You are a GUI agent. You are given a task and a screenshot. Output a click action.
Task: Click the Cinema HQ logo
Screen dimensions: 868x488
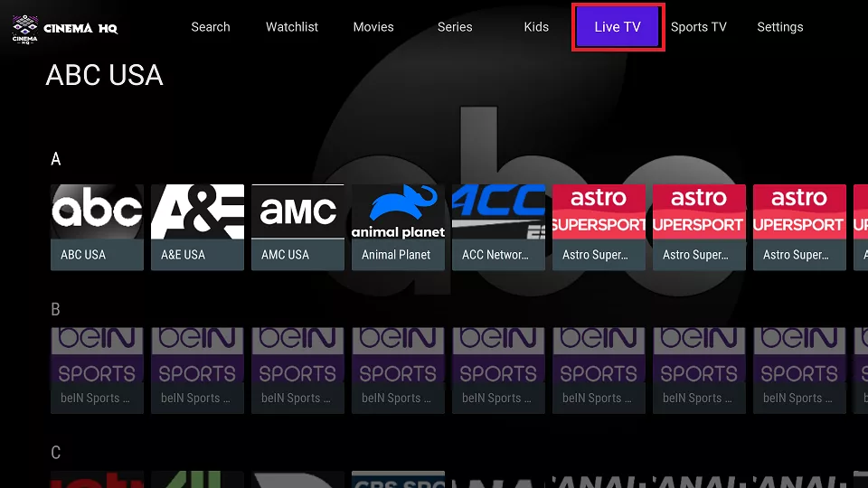pos(65,27)
